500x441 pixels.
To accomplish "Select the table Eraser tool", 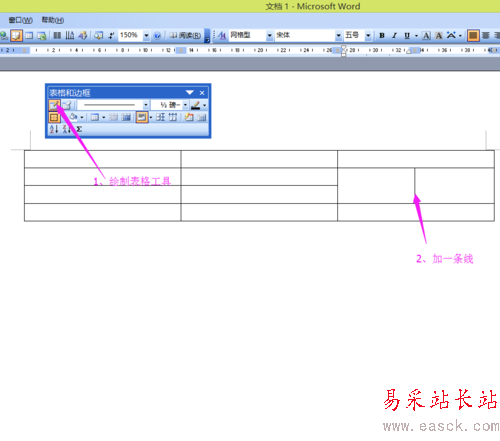I will click(67, 105).
